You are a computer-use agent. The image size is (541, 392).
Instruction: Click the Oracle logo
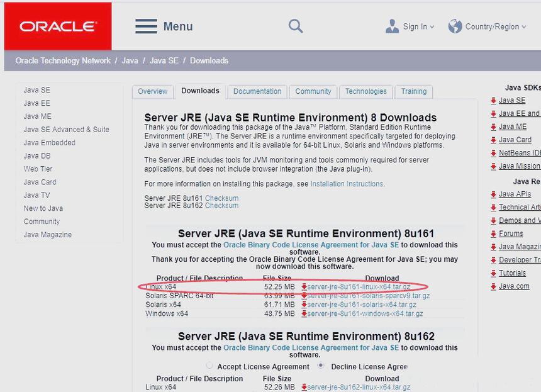pos(58,26)
